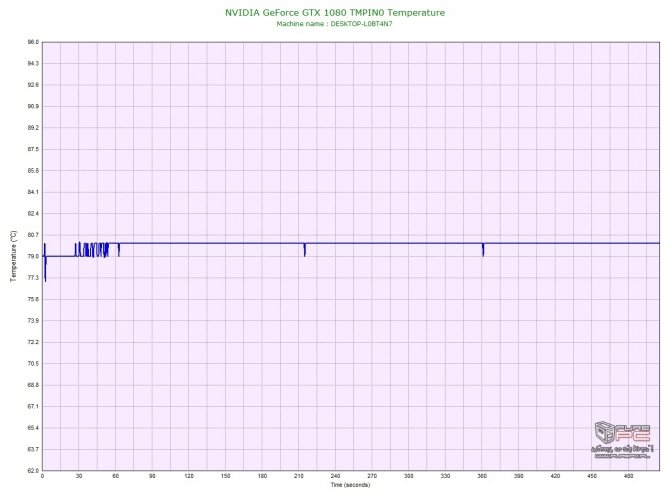Click the temperature dip near 215 seconds
Screen dimensions: 670x502
(x=305, y=250)
